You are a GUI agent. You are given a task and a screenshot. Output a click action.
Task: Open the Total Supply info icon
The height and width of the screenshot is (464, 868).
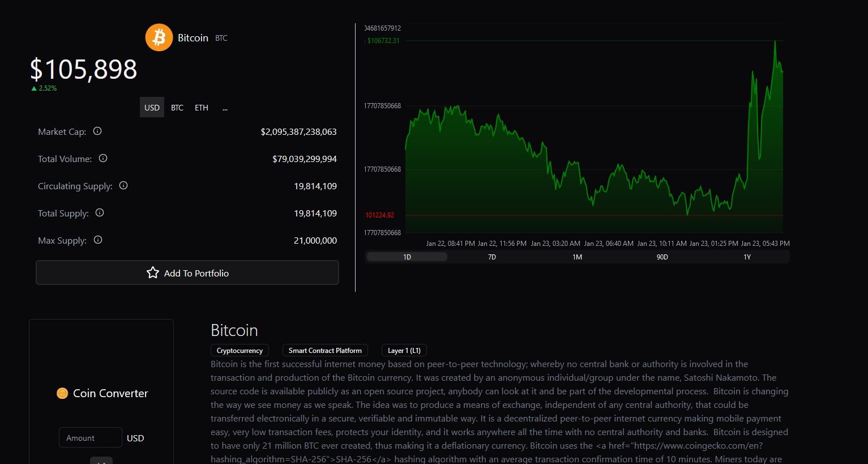click(100, 212)
